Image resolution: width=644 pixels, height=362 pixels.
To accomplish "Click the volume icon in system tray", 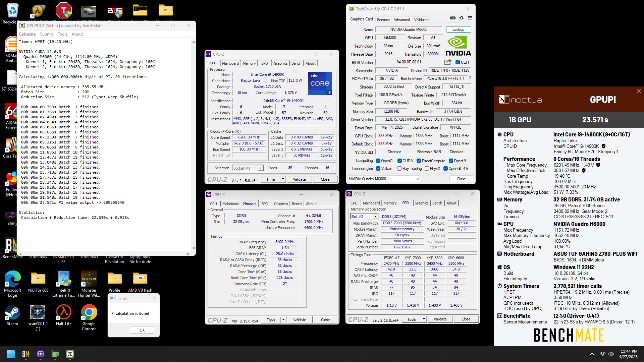I will tap(611, 354).
